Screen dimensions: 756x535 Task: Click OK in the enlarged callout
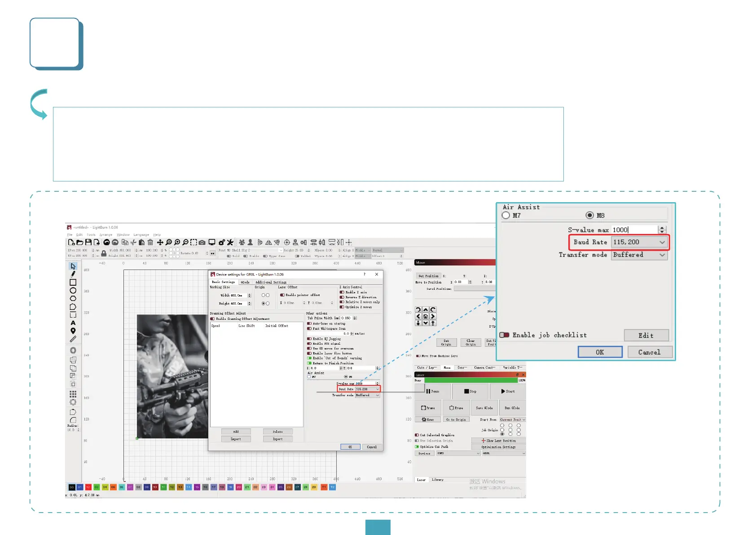[600, 352]
